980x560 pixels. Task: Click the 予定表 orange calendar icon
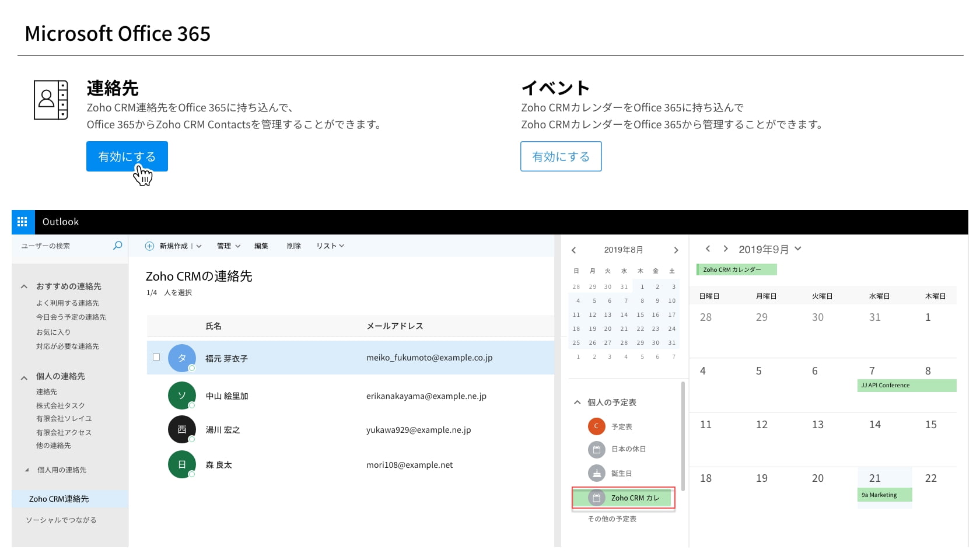(x=596, y=426)
